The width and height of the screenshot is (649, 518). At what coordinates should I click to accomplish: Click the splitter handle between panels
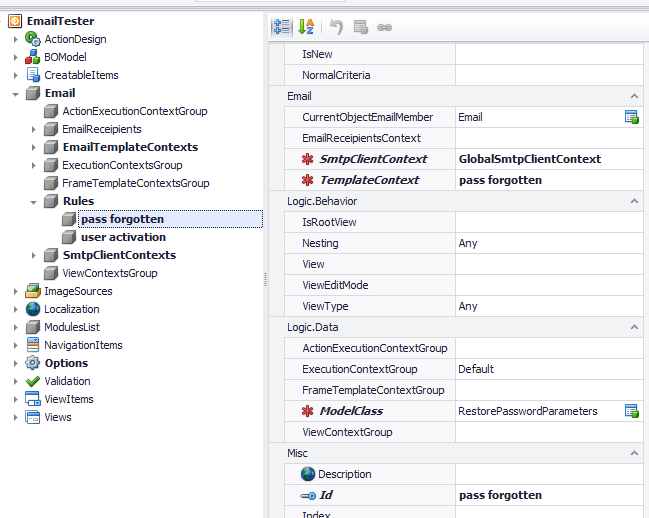click(x=265, y=280)
